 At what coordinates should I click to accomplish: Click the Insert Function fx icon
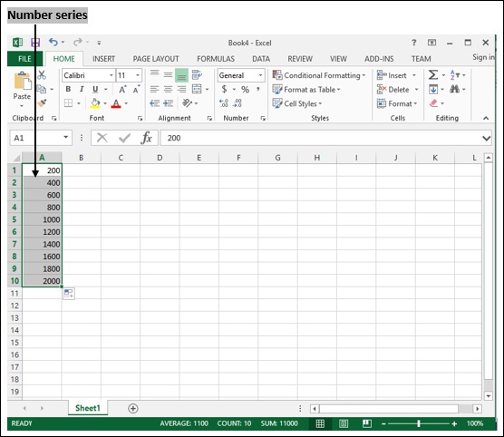146,138
